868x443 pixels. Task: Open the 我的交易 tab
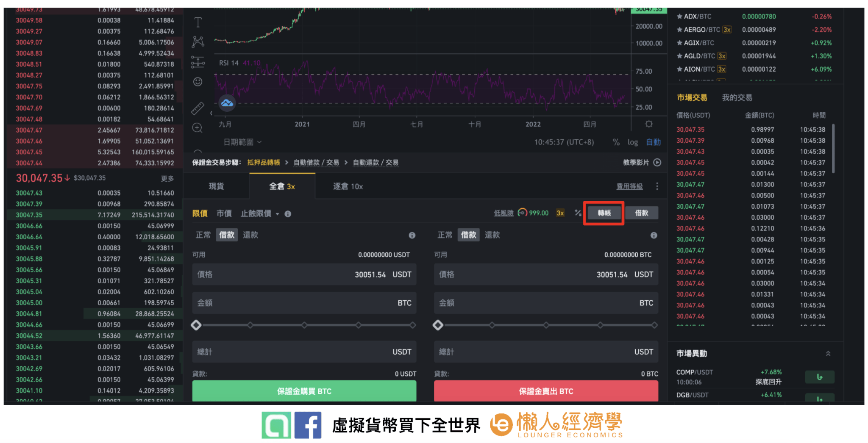[737, 98]
